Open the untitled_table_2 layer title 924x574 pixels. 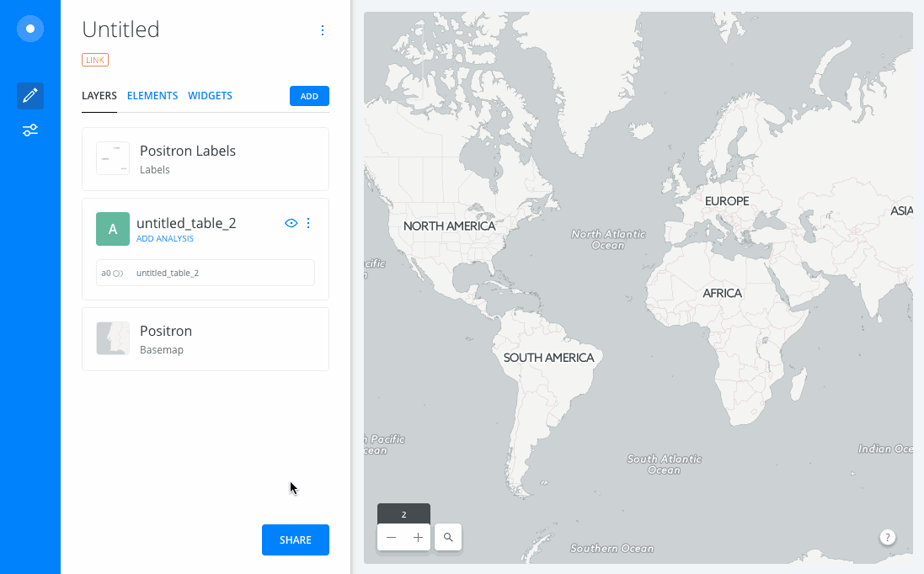[186, 223]
